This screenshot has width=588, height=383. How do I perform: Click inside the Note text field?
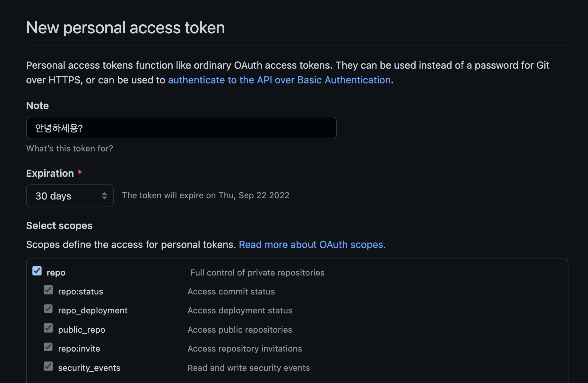click(x=181, y=128)
